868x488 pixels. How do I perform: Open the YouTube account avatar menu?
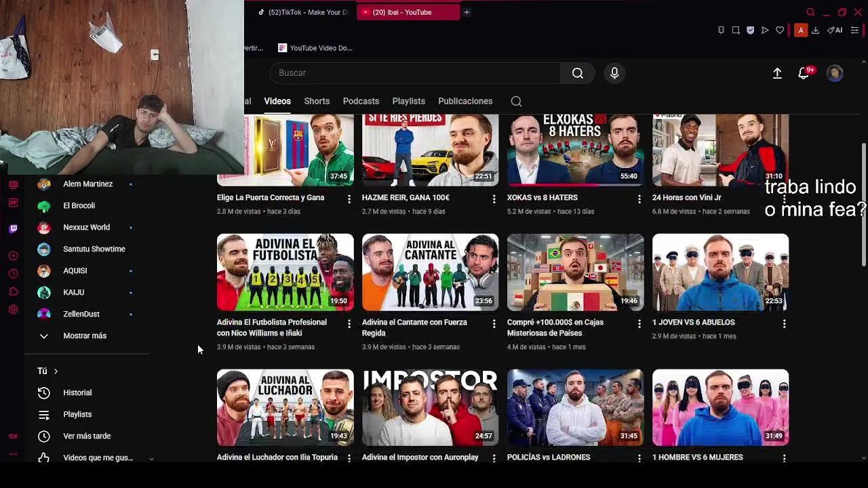(835, 73)
